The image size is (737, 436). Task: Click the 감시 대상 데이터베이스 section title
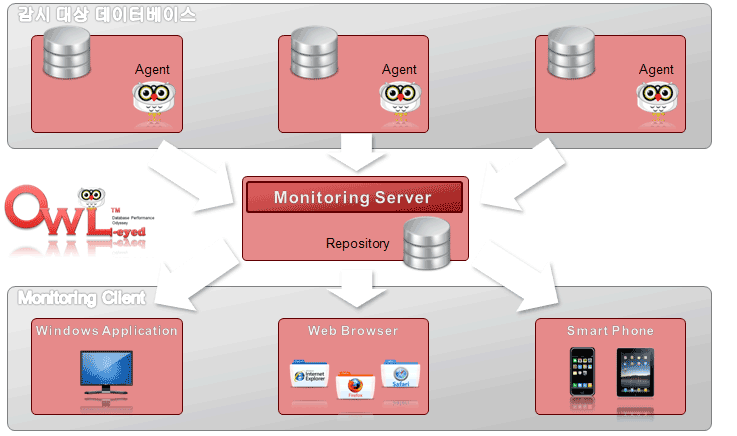click(x=107, y=15)
